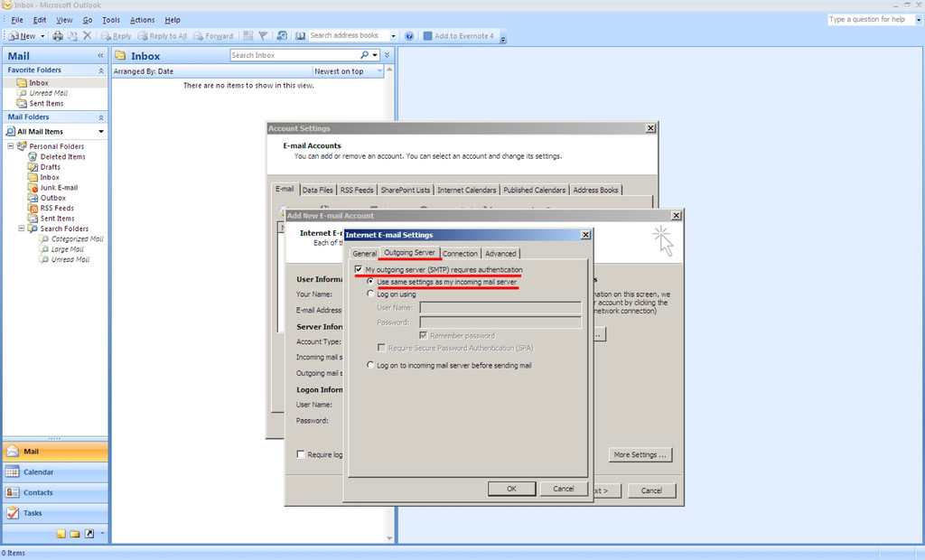The height and width of the screenshot is (560, 925).
Task: Click Add to Evernote 4
Action: tap(458, 36)
